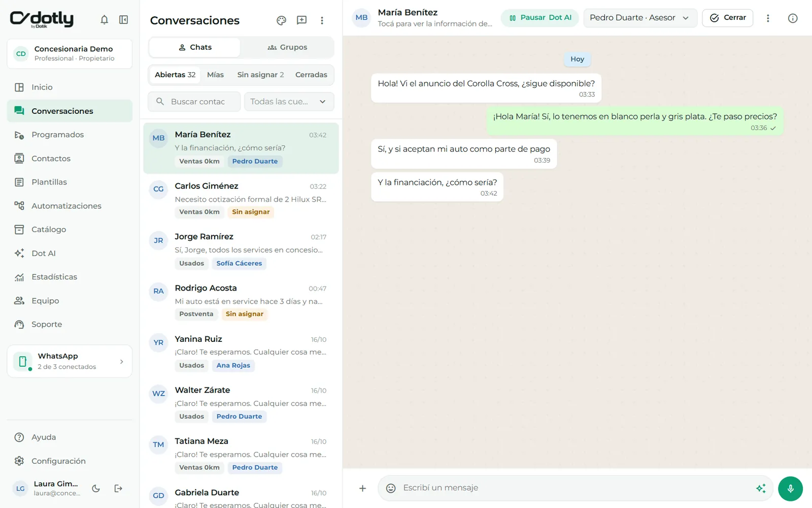812x508 pixels.
Task: Log out with the exit icon
Action: tap(118, 489)
